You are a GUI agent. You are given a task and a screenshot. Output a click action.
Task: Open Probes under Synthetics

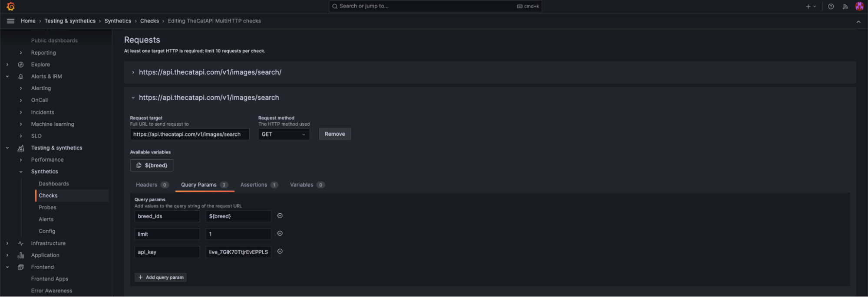pos(47,208)
